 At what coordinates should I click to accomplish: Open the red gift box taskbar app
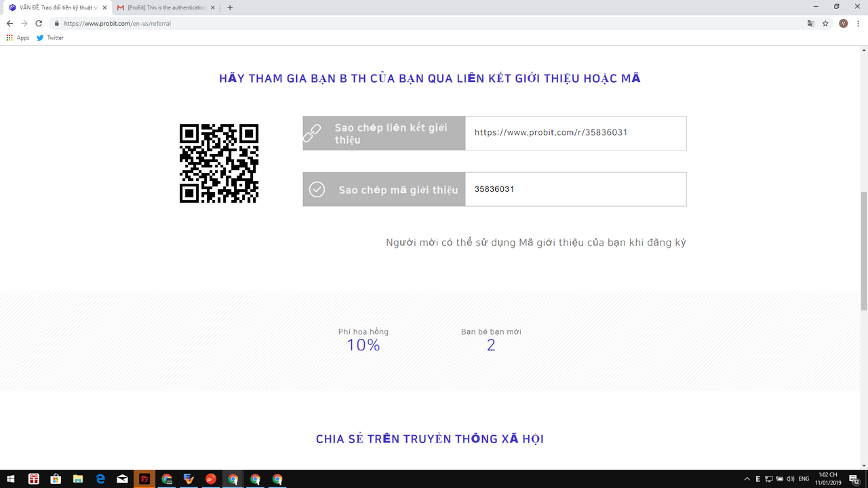coord(33,479)
